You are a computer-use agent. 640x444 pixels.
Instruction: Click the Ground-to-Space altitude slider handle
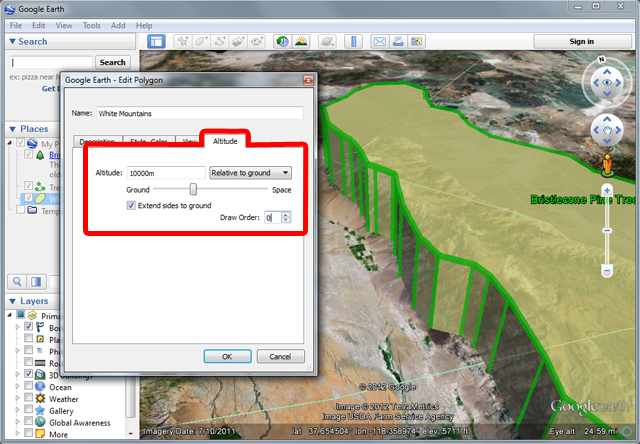click(193, 188)
